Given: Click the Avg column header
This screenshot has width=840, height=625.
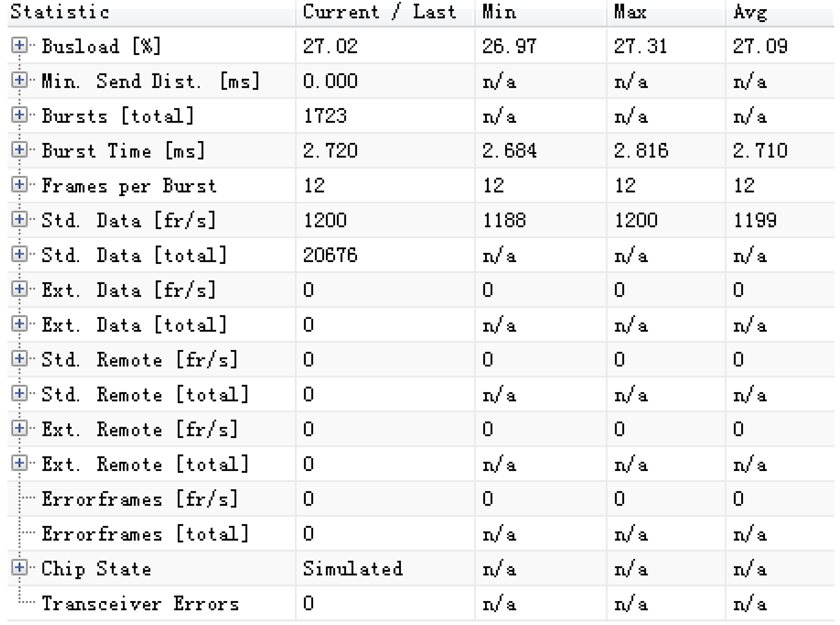Looking at the screenshot, I should click(750, 12).
